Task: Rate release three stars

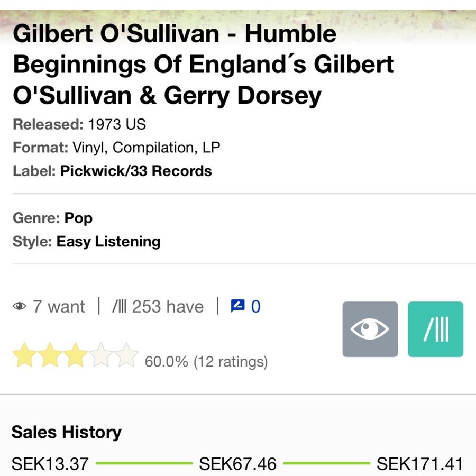Action: pos(76,355)
